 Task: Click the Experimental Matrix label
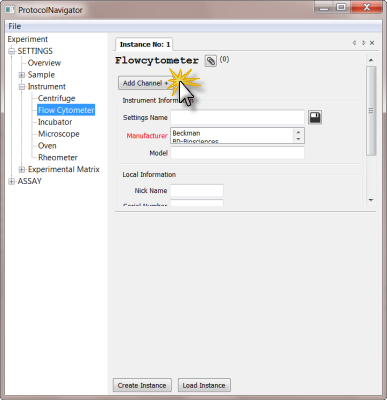pyautogui.click(x=64, y=169)
